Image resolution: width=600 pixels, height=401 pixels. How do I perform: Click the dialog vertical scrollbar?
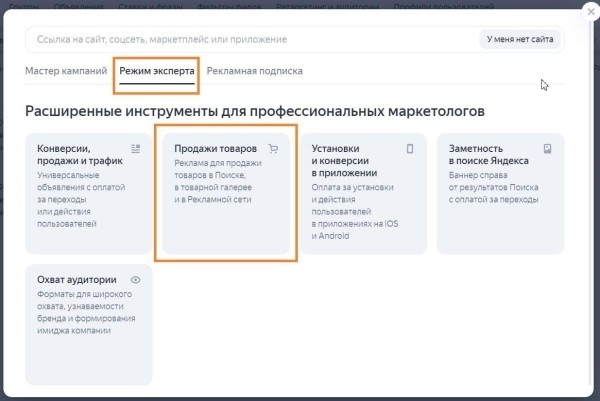click(x=592, y=203)
